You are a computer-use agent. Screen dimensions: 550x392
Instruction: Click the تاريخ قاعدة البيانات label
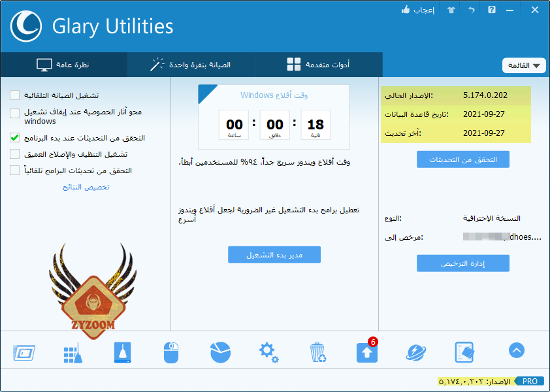[x=416, y=114]
